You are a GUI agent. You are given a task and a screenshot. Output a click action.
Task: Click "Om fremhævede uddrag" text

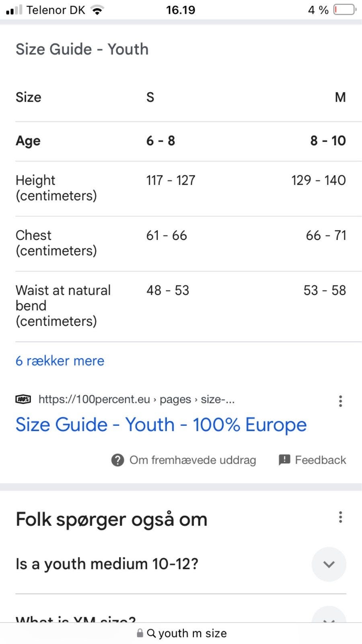pyautogui.click(x=193, y=460)
